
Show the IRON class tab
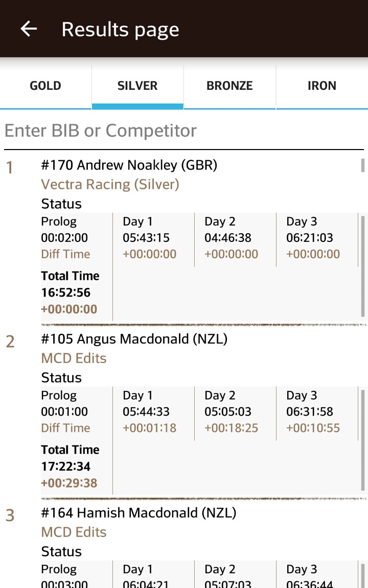tap(322, 86)
